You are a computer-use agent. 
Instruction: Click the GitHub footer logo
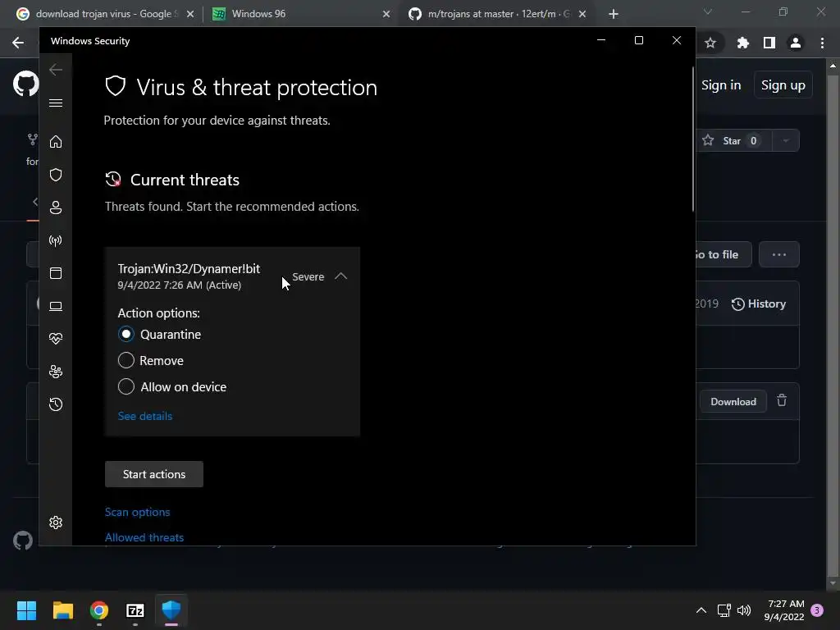click(22, 541)
